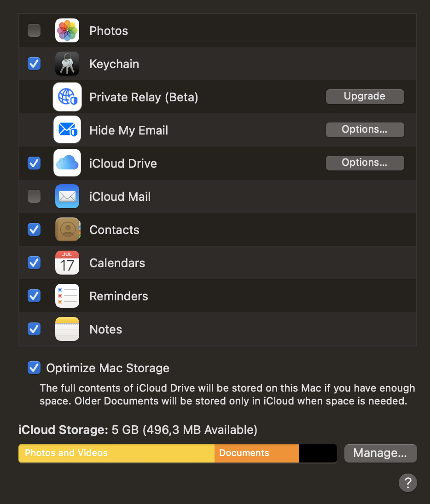Click the Calendars app icon
The width and height of the screenshot is (430, 504).
tap(67, 263)
